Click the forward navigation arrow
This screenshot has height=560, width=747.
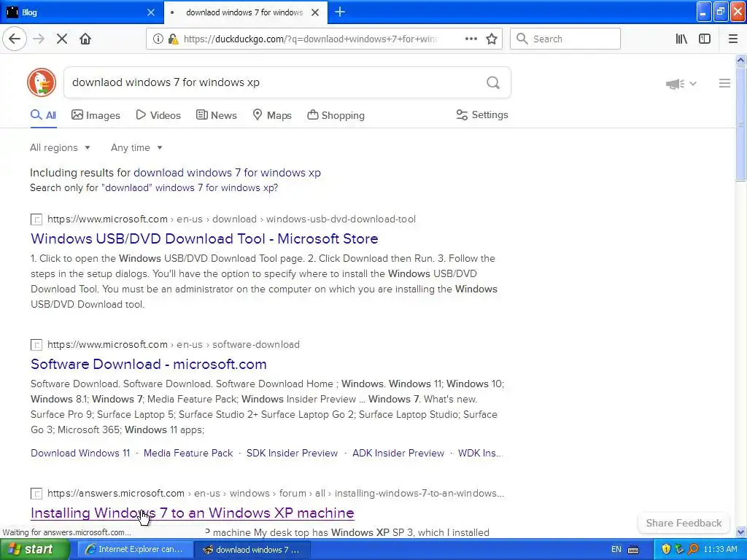[39, 39]
